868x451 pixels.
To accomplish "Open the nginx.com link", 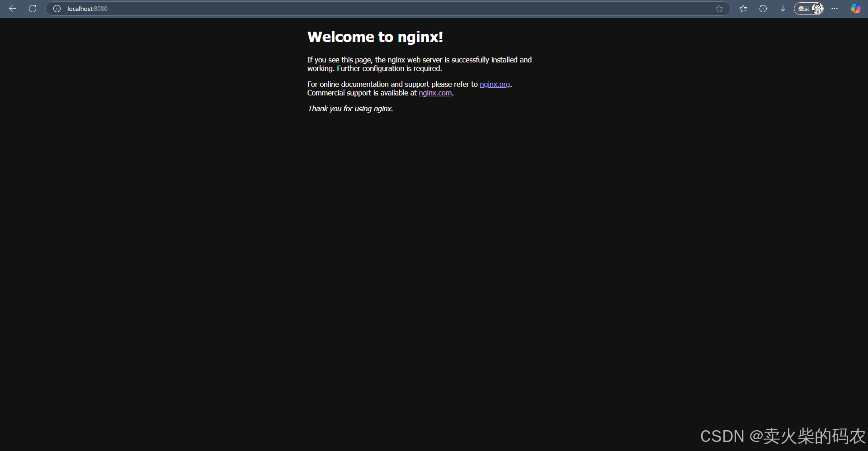I will coord(435,93).
